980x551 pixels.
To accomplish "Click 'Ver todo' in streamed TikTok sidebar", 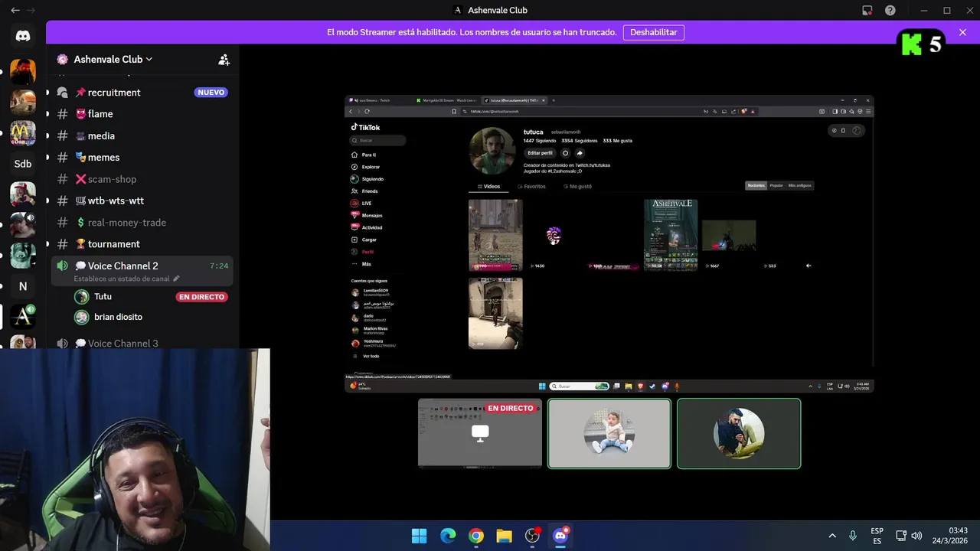I will tap(366, 356).
